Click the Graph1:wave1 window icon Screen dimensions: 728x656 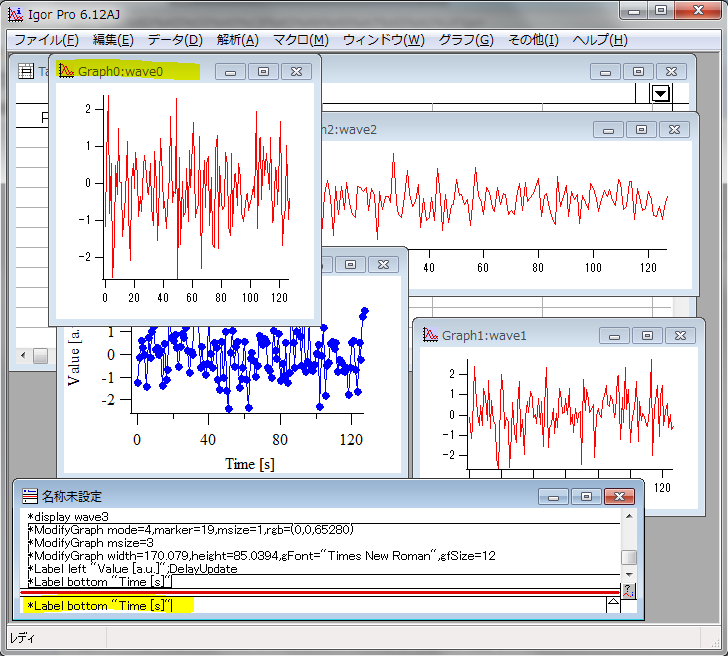pyautogui.click(x=429, y=335)
